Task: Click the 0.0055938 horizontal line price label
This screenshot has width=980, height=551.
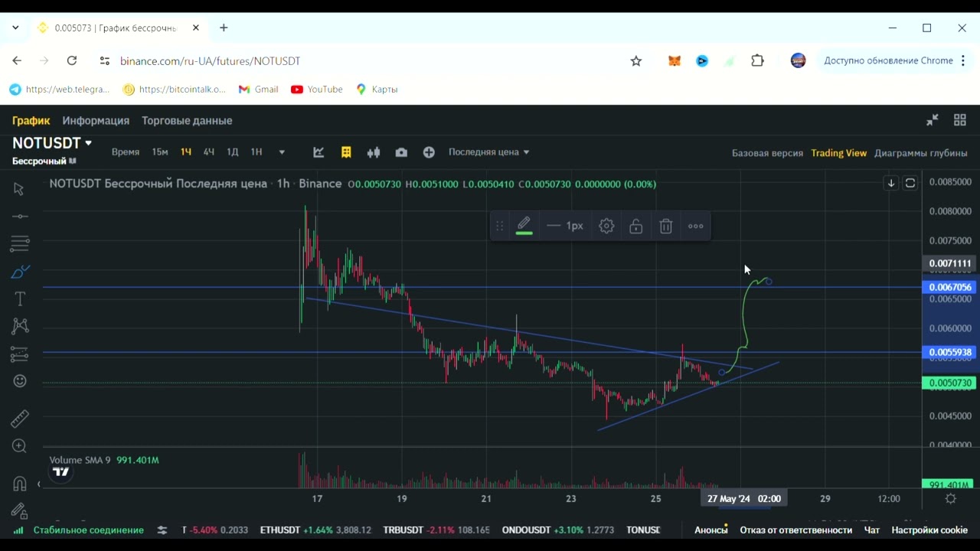Action: tap(949, 353)
